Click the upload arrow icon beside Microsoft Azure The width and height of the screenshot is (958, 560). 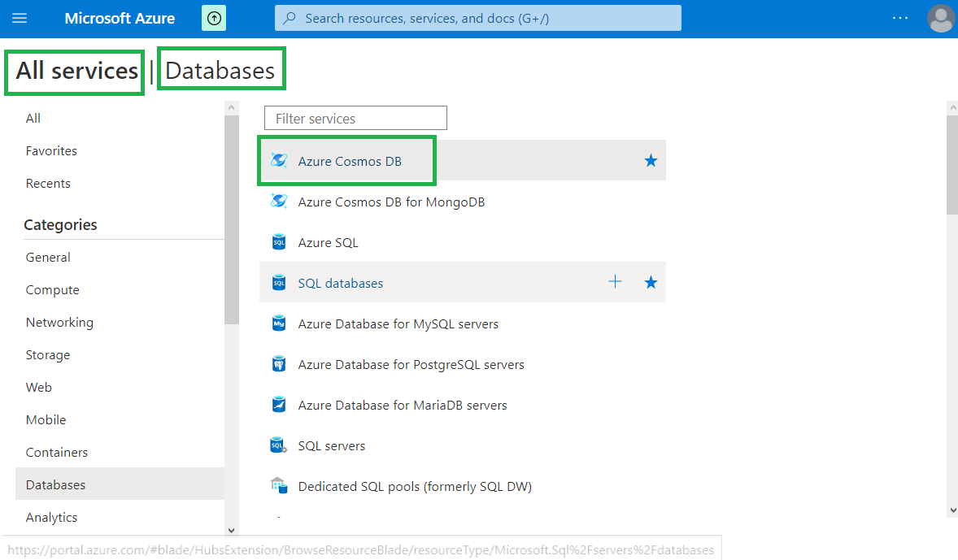[x=214, y=19]
